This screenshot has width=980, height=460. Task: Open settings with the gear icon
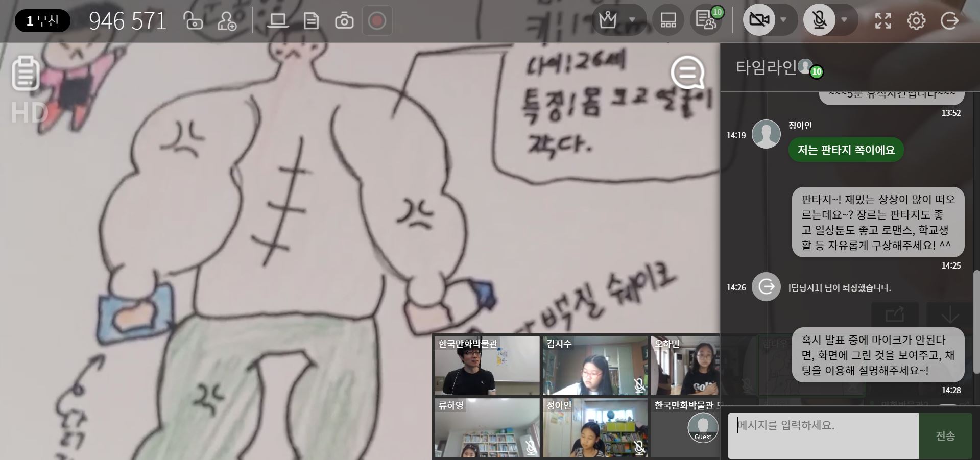pos(916,20)
